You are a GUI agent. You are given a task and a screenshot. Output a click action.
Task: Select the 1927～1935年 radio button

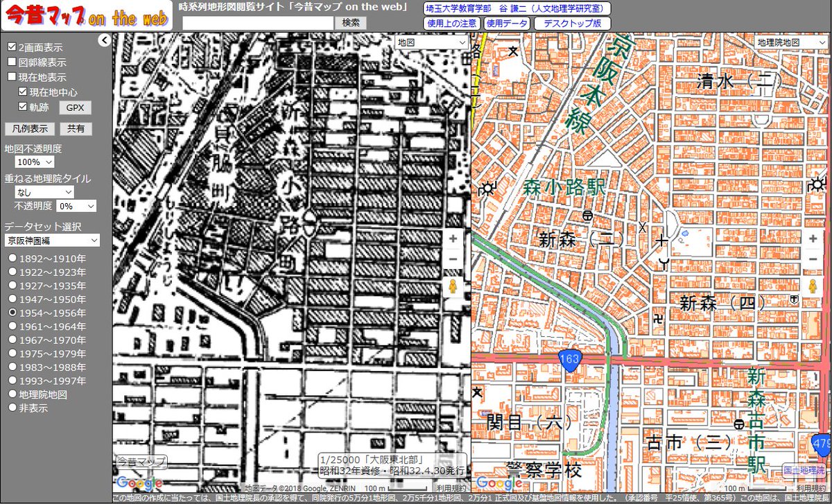point(12,286)
